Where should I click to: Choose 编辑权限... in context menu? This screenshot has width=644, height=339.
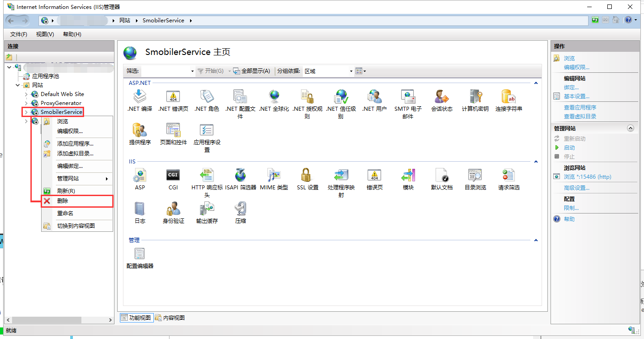pos(77,131)
